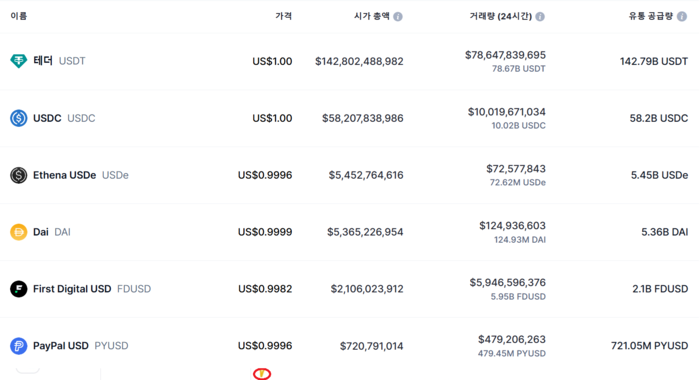Click the red-circled yellow marker icon

click(262, 374)
